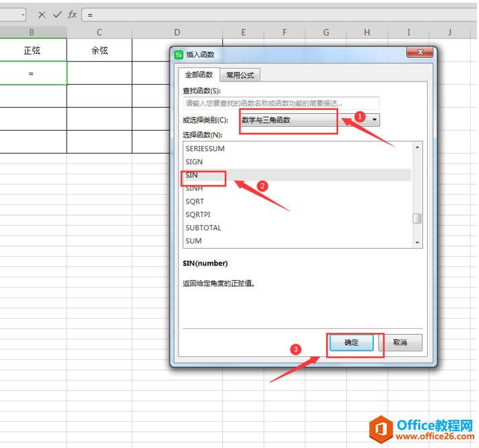Click the 确定 button
Screen dimensions: 479x448
pos(351,342)
